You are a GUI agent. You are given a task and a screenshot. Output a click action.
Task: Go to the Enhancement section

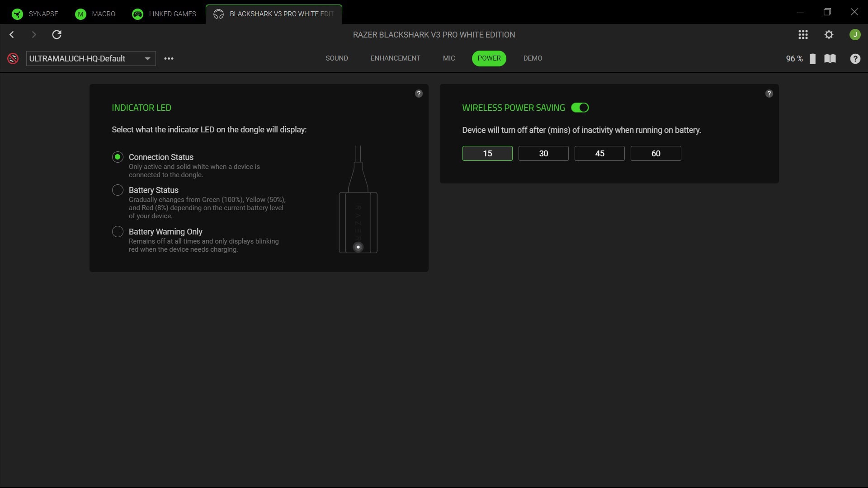[x=396, y=58]
